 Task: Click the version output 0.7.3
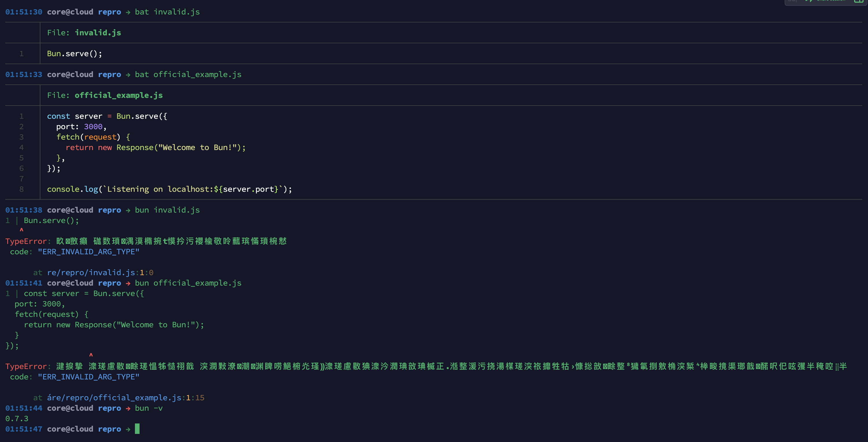17,419
